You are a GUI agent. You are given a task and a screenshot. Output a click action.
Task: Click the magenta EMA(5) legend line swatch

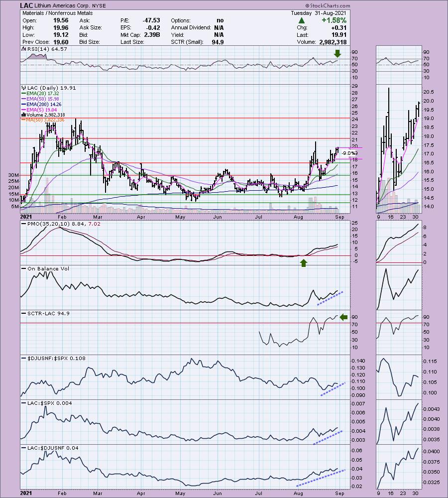[x=23, y=110]
